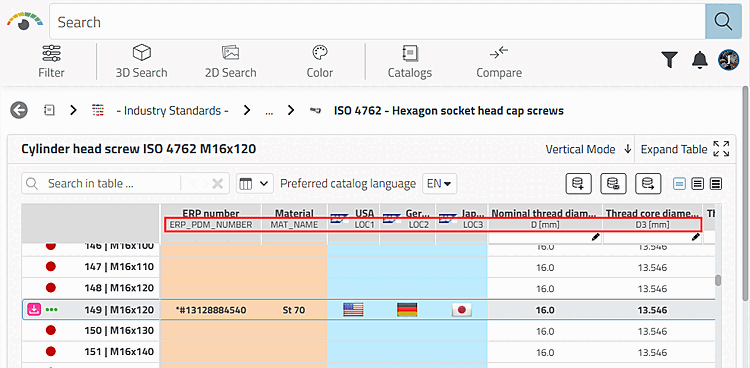This screenshot has height=368, width=750.
Task: Start a 2D Search
Action: point(231,61)
